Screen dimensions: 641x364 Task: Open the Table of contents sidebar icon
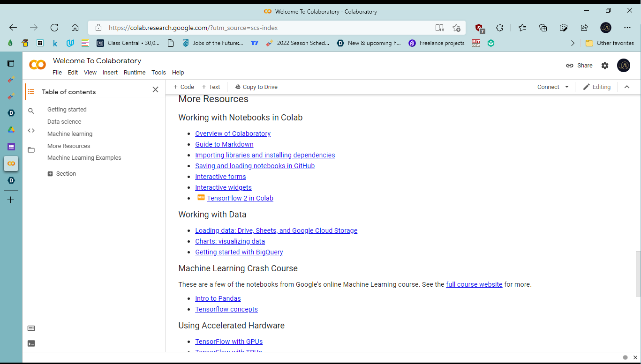(x=31, y=92)
